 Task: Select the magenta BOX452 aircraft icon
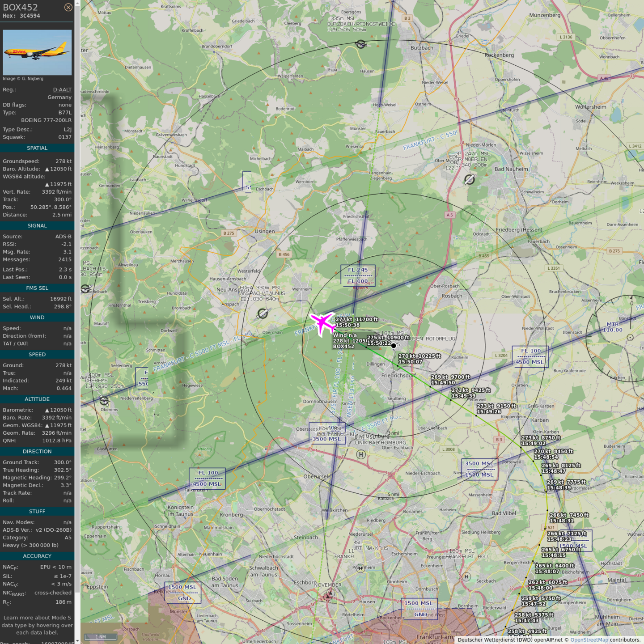click(322, 323)
